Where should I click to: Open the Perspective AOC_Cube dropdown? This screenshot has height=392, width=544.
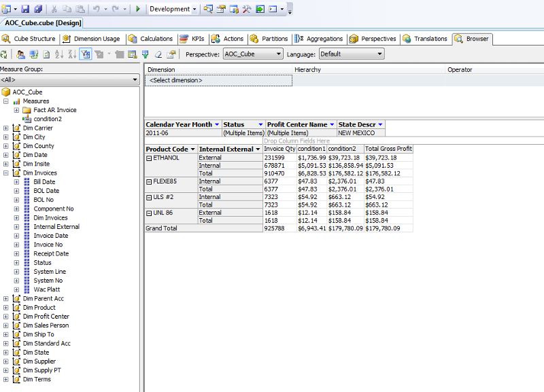pyautogui.click(x=279, y=54)
